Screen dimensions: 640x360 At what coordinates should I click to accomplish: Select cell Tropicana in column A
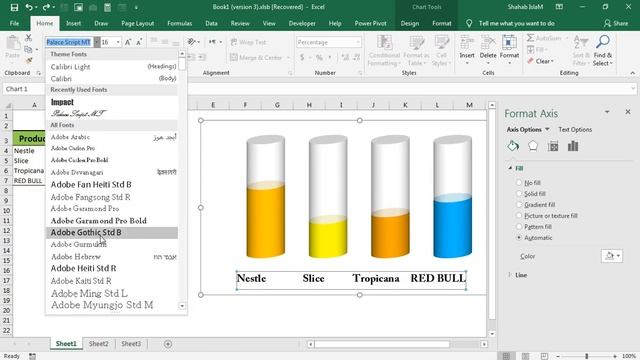click(x=29, y=171)
